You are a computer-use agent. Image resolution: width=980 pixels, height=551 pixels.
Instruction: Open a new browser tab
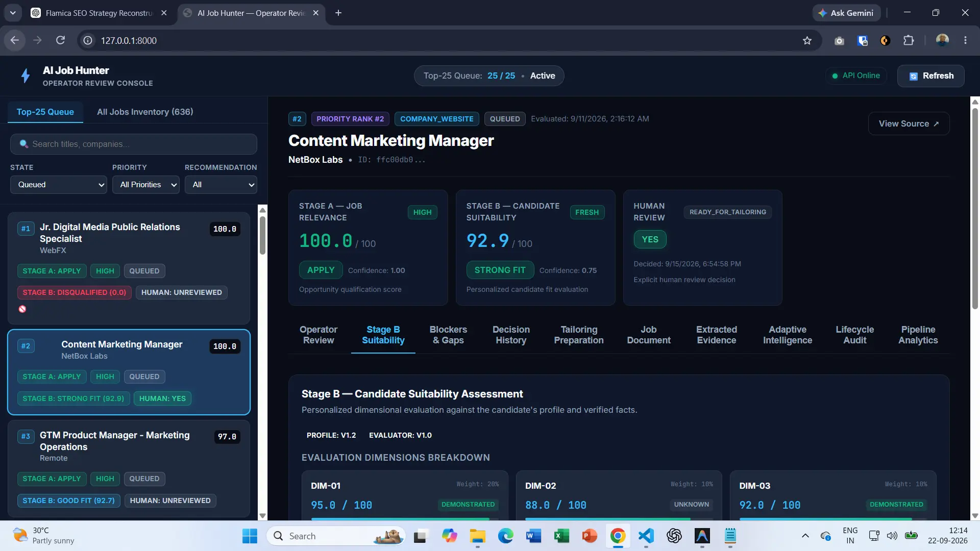338,13
